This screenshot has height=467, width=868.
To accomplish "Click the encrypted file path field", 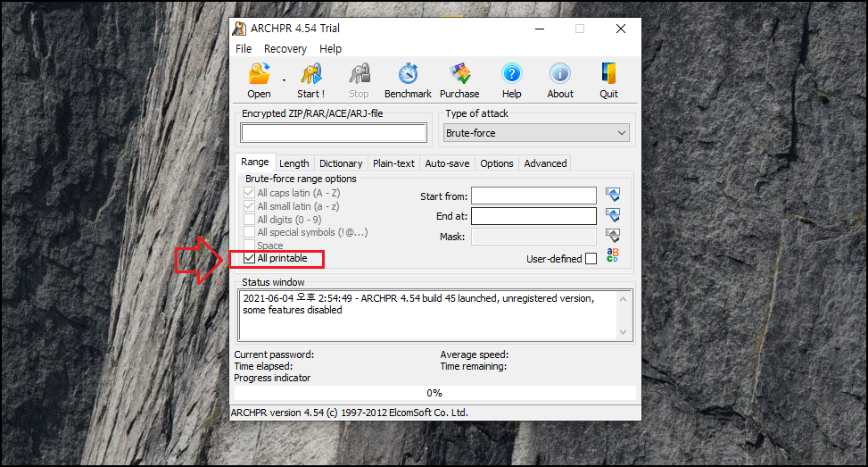I will (334, 133).
